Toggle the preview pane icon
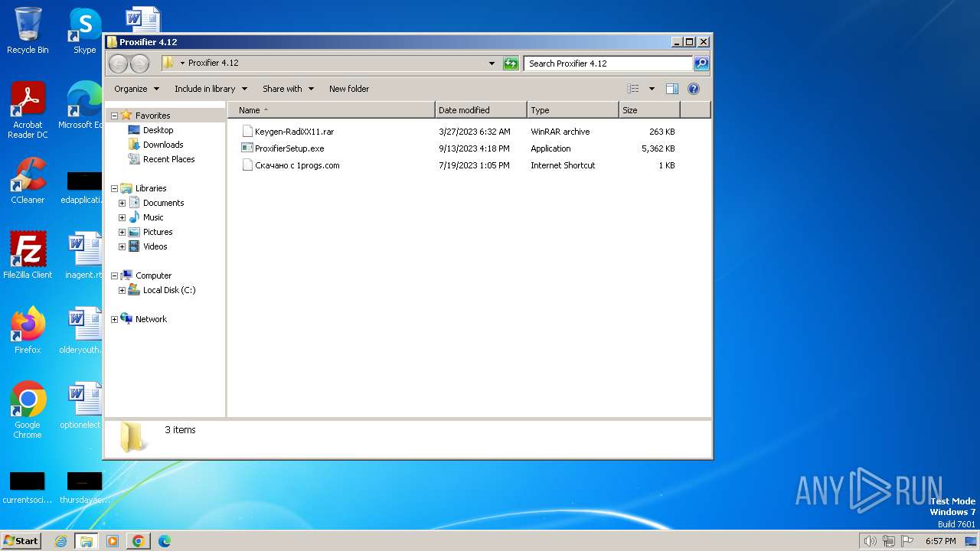 coord(671,89)
